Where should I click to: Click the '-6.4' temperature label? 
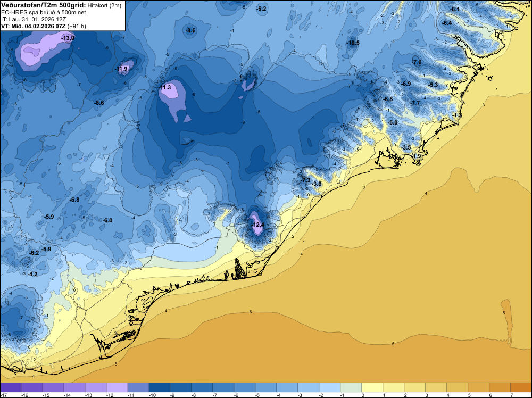point(447,23)
